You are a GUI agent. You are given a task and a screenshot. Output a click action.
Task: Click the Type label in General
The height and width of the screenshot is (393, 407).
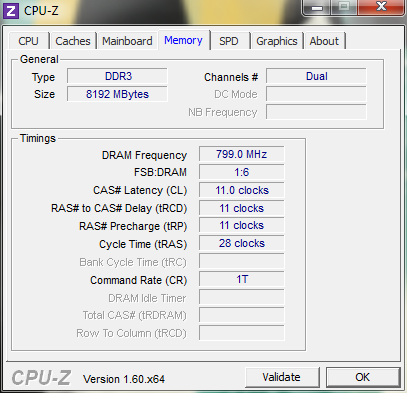coord(43,78)
